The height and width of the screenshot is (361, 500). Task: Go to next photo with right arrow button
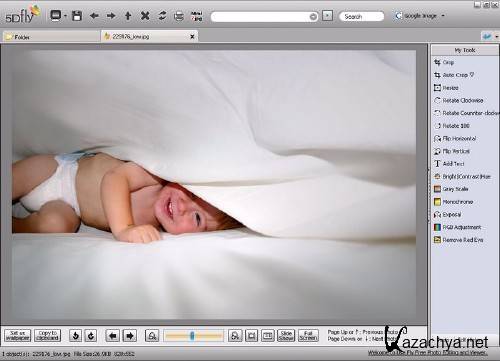tap(130, 335)
